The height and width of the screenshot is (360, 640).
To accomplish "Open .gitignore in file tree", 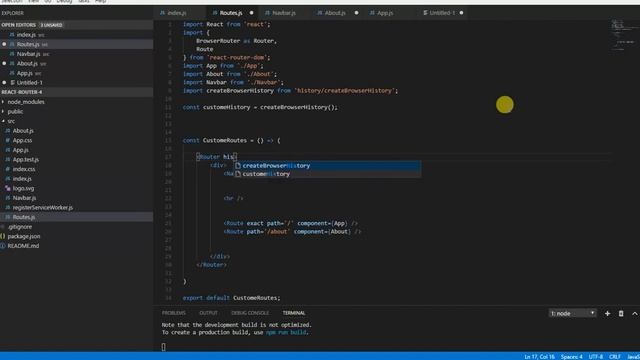I will pyautogui.click(x=20, y=227).
